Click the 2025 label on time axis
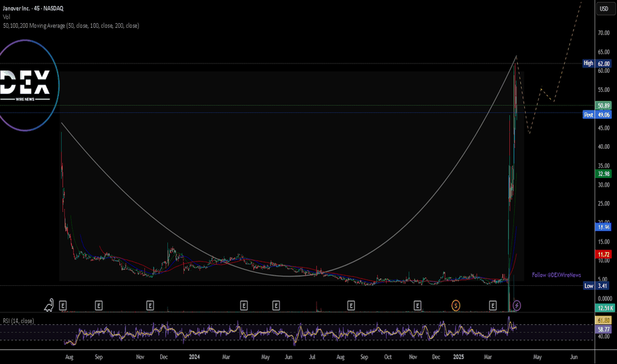The image size is (617, 364). pyautogui.click(x=458, y=357)
